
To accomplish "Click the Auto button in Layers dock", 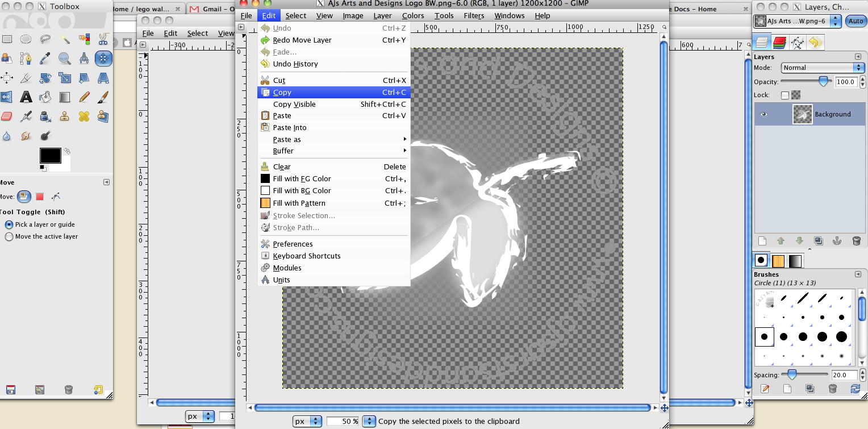I will point(855,21).
